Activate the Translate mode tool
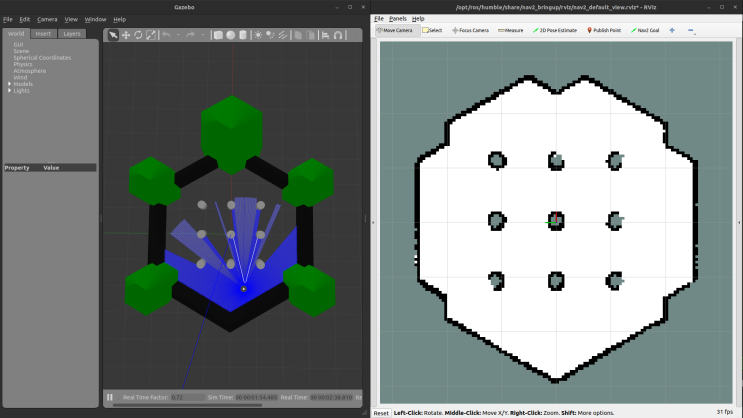Screen dimensions: 743x418 pos(126,35)
